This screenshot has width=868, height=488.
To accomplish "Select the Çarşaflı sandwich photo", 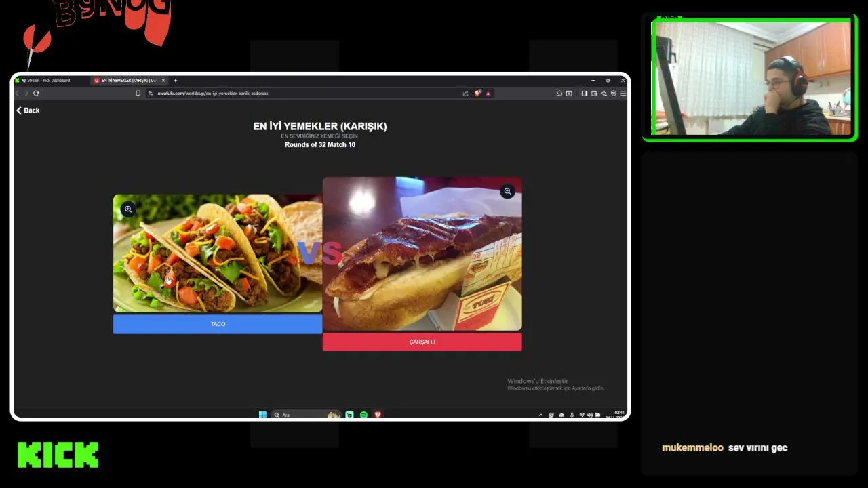I will point(422,254).
